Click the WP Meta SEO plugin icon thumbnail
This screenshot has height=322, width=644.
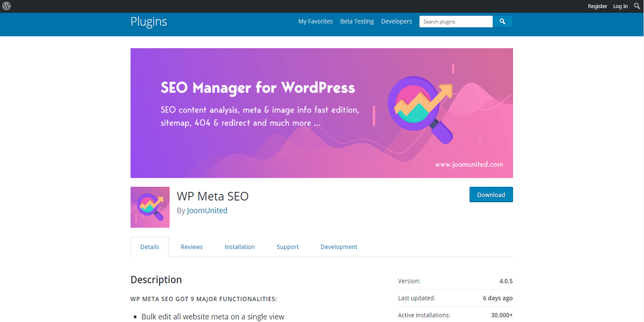[x=150, y=207]
